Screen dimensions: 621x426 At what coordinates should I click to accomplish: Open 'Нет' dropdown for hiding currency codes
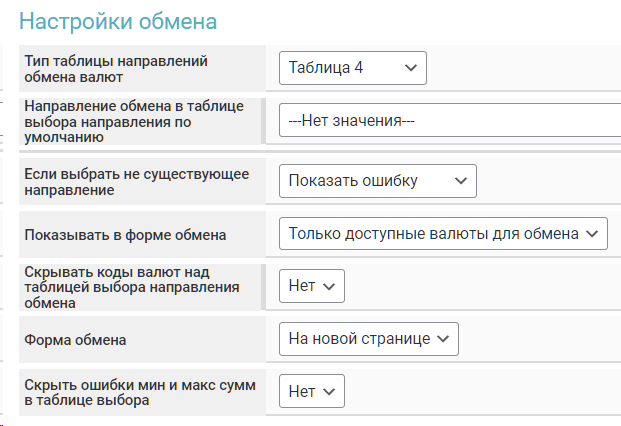(x=311, y=286)
